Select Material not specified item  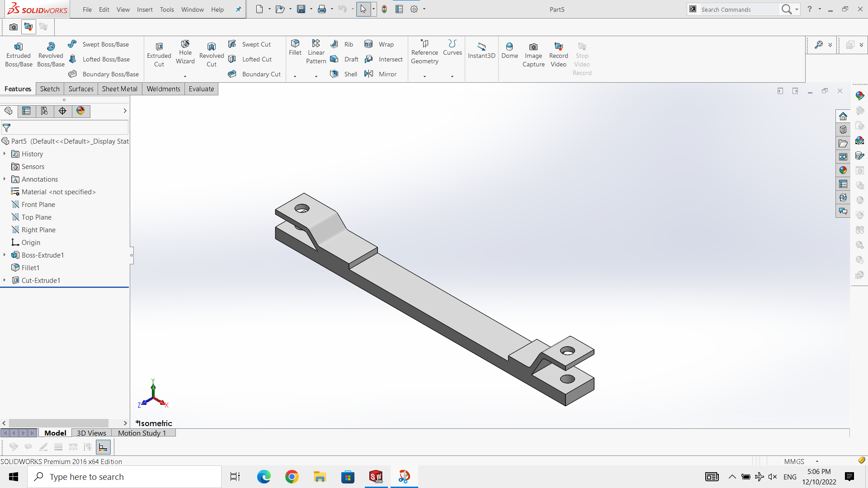point(53,192)
